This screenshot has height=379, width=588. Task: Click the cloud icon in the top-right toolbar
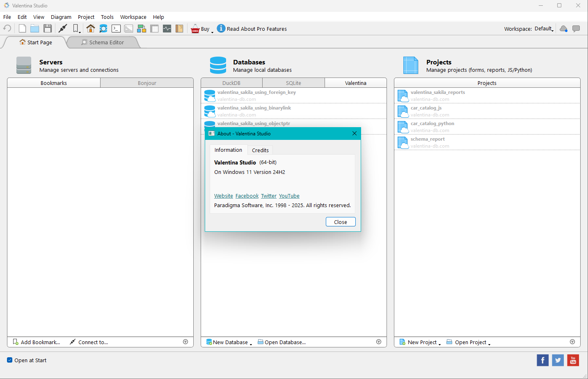point(564,29)
